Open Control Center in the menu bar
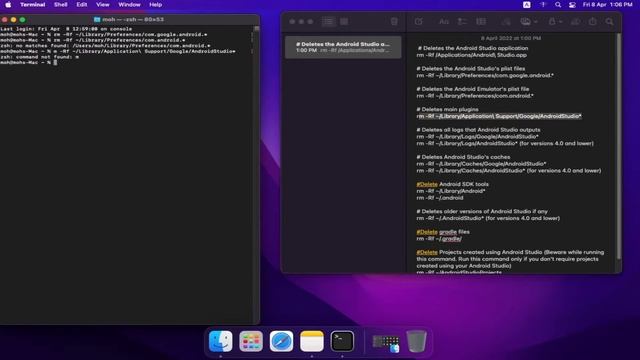The image size is (640, 360). click(x=572, y=5)
